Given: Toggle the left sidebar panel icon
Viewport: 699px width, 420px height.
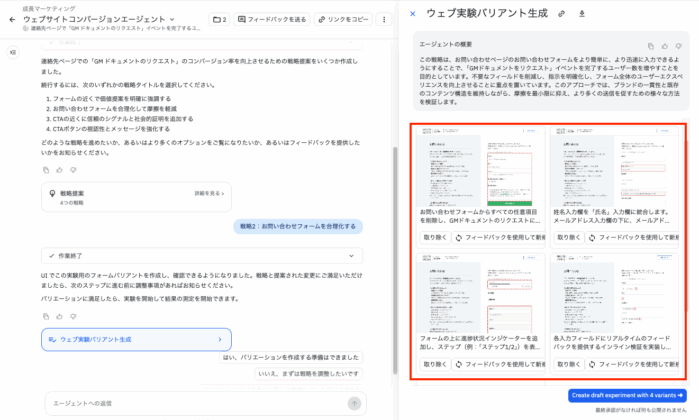Looking at the screenshot, I should (12, 52).
